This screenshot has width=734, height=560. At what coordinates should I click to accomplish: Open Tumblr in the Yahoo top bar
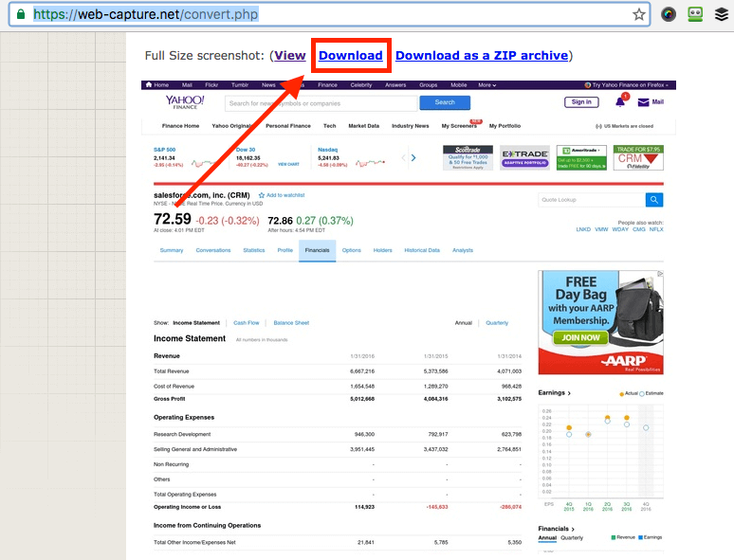pyautogui.click(x=240, y=85)
